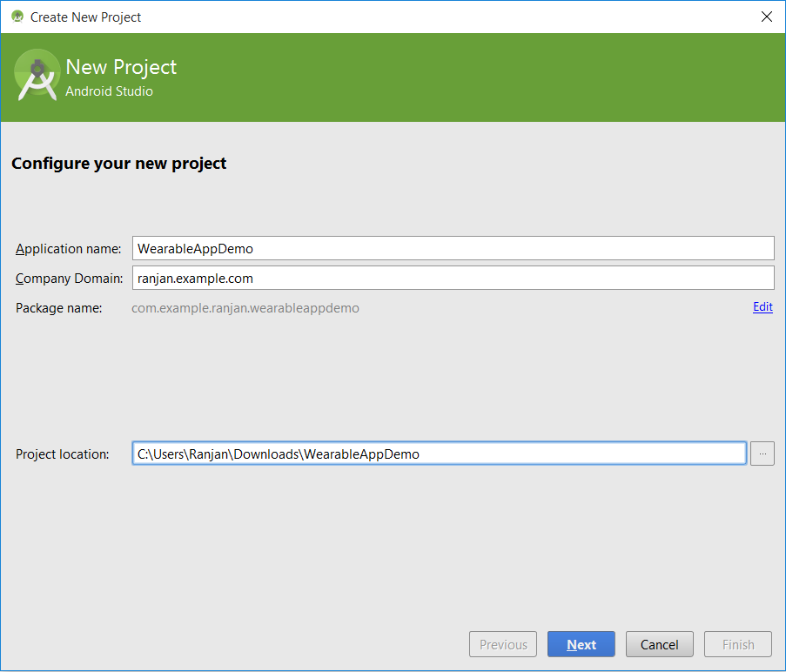Click the Project location label
786x672 pixels.
[x=62, y=454]
